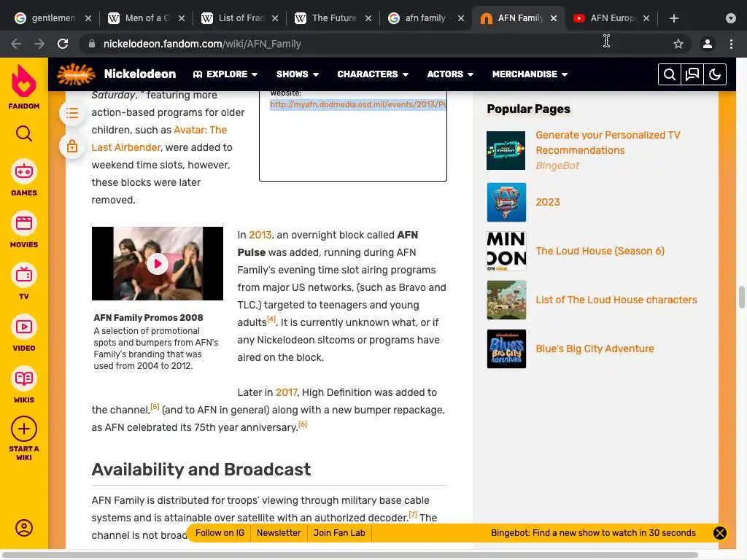
Task: Open Blue's Big City Adventure link
Action: click(x=595, y=349)
